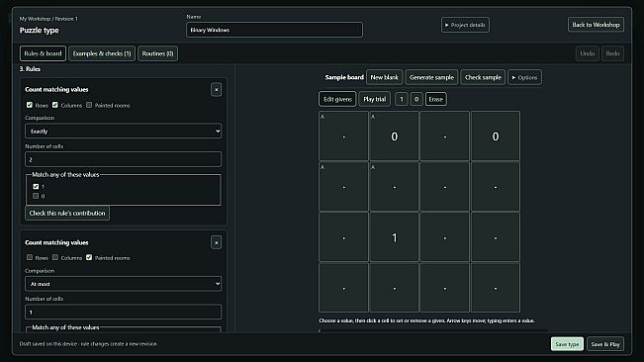Pick the Erase tool

coord(436,99)
